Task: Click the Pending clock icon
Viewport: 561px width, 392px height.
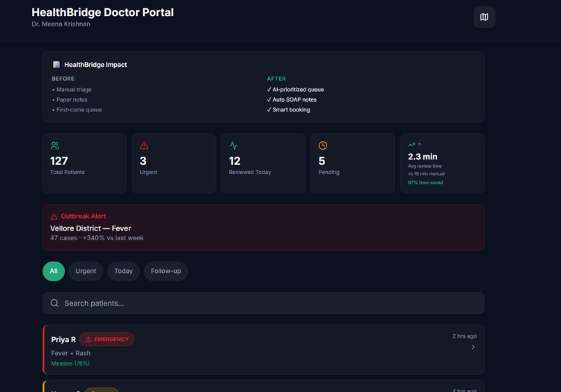Action: tap(323, 146)
